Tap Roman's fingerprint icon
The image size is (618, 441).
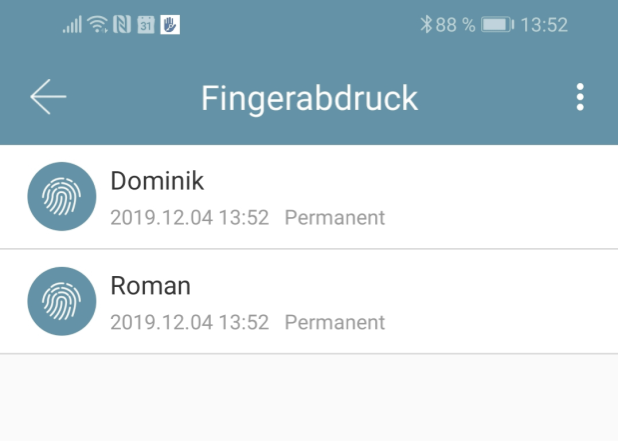(x=61, y=301)
